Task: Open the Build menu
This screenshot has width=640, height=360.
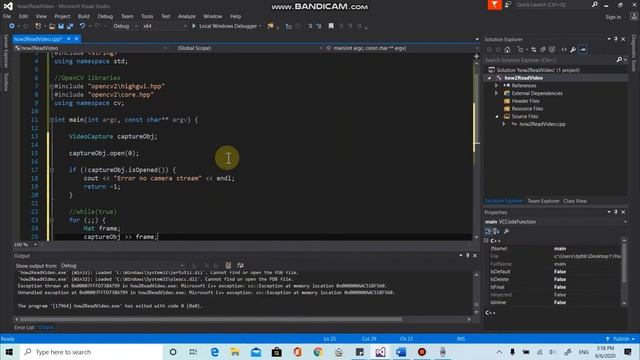Action: 84,16
